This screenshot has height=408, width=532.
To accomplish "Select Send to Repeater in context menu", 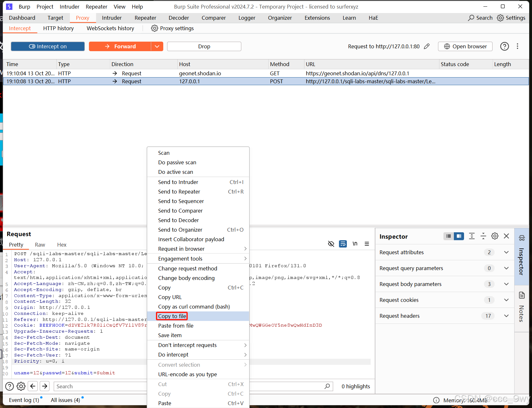I will pos(179,192).
